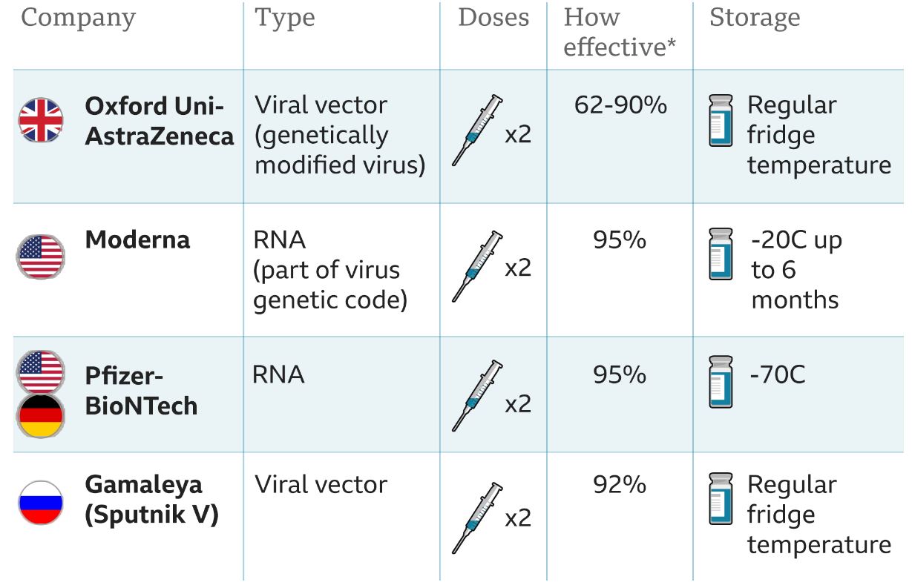The width and height of the screenshot is (912, 588).
Task: Click the US flag above the German flag
Action: [x=41, y=371]
